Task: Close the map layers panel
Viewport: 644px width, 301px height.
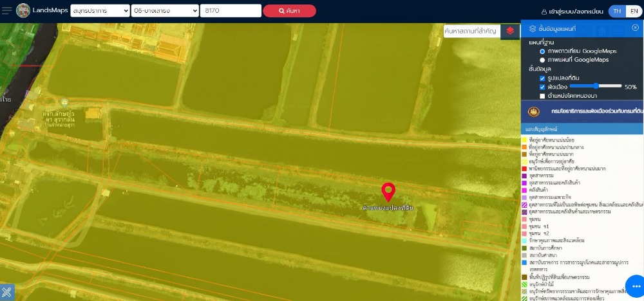Action: pyautogui.click(x=635, y=28)
